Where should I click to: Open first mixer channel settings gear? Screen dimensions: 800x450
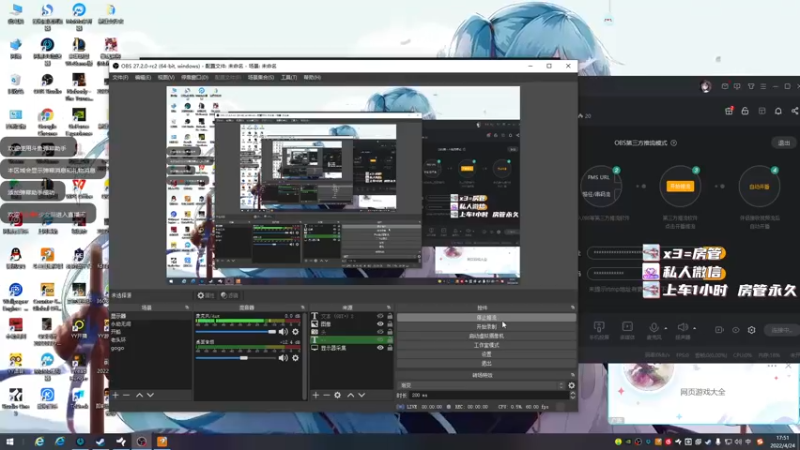[295, 332]
